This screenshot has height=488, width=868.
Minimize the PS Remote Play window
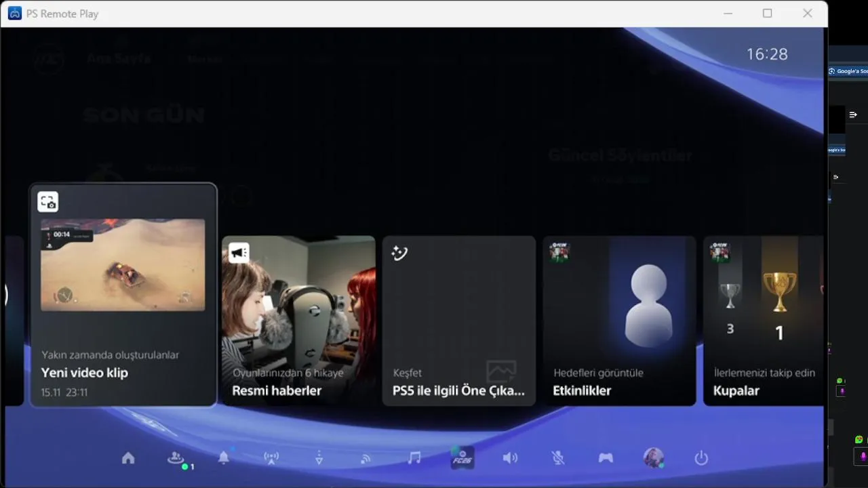[x=728, y=14]
